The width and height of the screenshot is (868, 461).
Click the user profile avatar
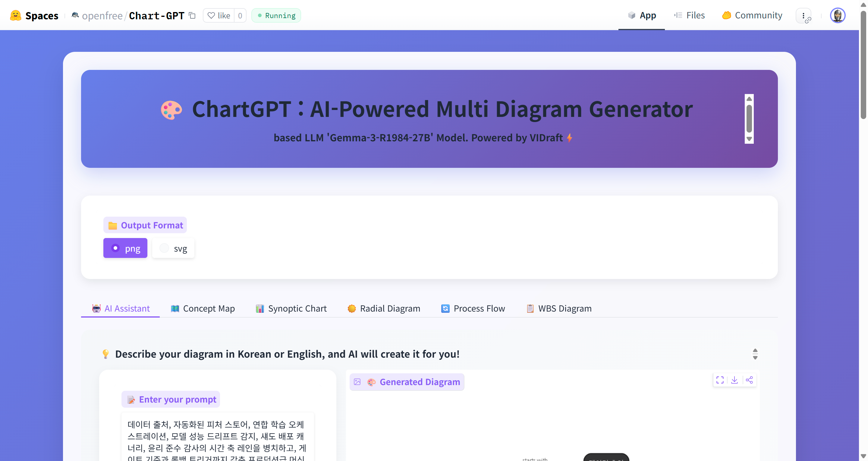(x=837, y=15)
